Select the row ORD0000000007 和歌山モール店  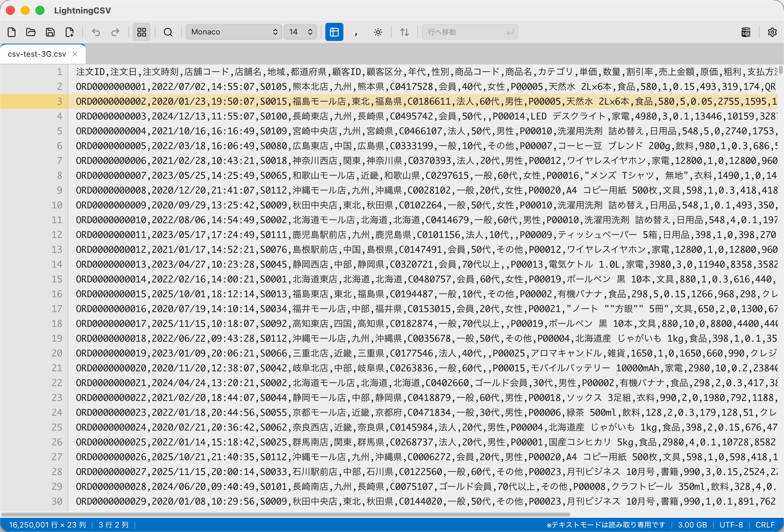[x=426, y=176]
